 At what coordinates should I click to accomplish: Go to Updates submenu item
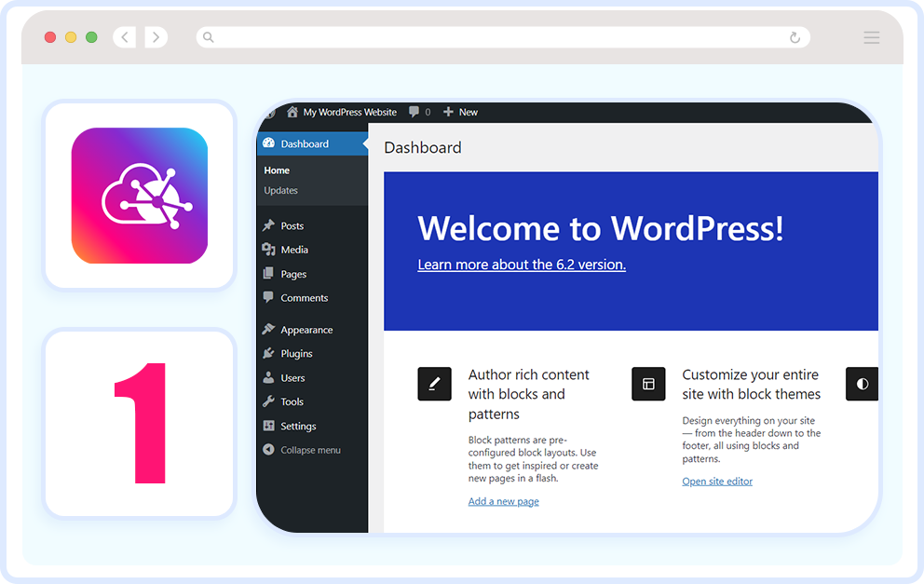[280, 190]
